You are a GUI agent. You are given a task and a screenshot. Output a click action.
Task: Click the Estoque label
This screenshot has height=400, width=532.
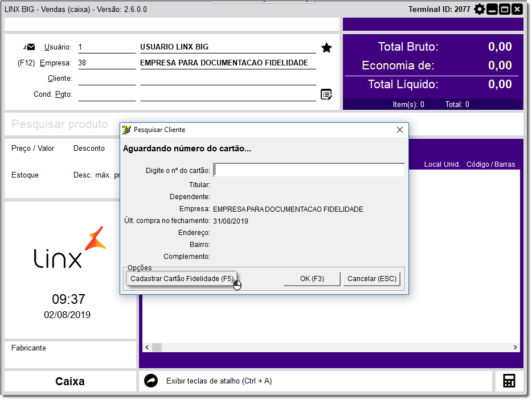click(24, 175)
